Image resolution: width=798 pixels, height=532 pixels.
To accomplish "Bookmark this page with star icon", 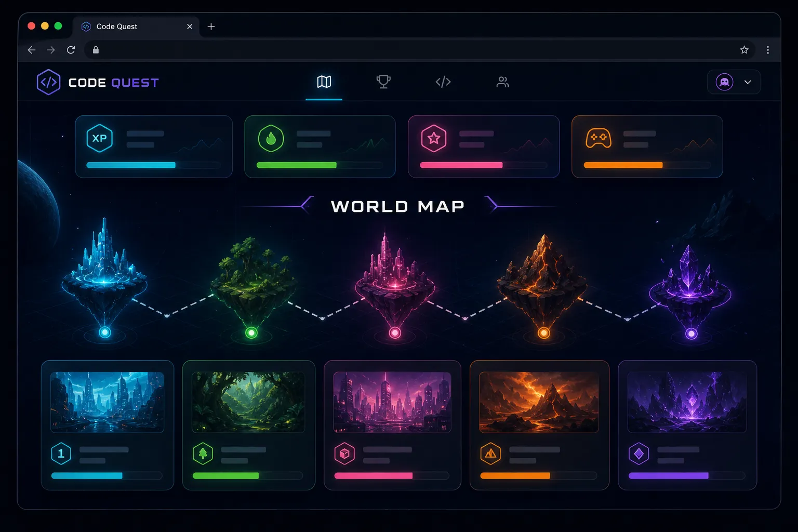I will tap(744, 50).
